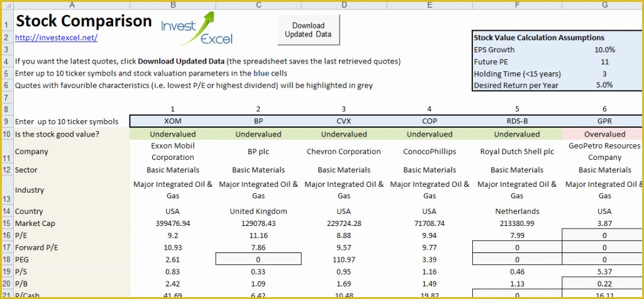Click the P/B value 0.22
Viewport: 644px width, 299px height.
[604, 284]
